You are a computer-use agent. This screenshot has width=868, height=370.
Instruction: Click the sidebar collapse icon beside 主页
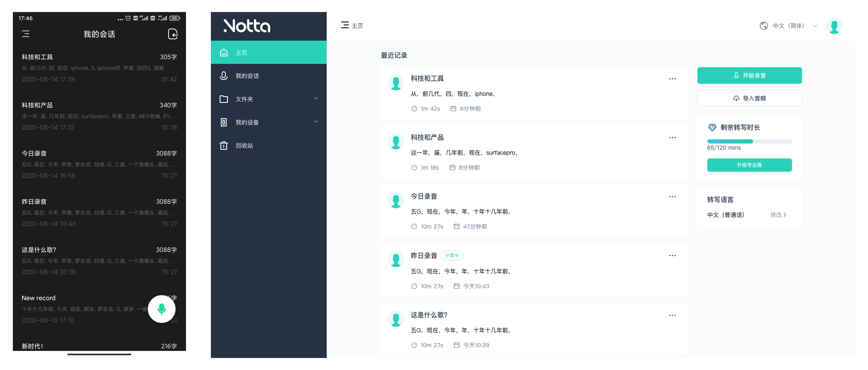(344, 25)
